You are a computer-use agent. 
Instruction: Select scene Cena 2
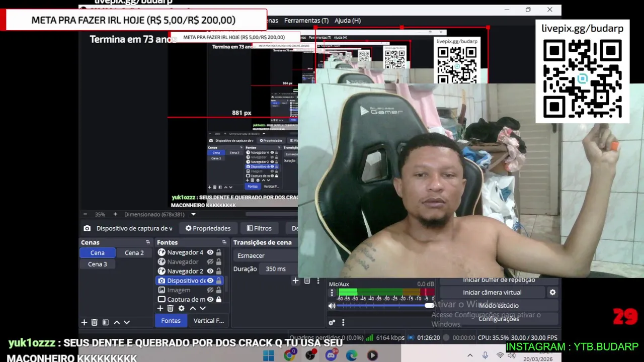[x=134, y=253]
